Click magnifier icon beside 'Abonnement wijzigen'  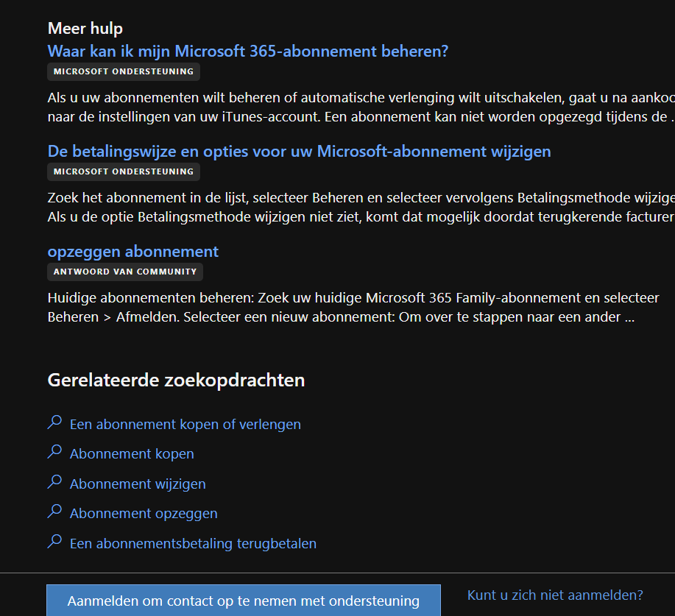pyautogui.click(x=54, y=482)
